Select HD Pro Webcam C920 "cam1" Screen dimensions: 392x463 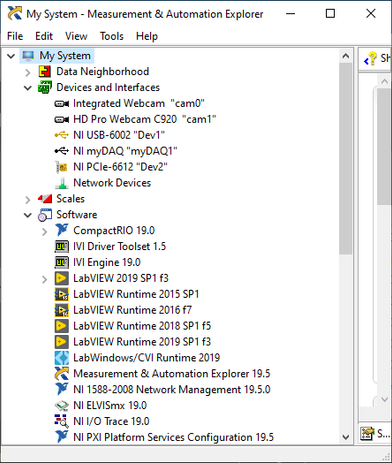point(145,119)
